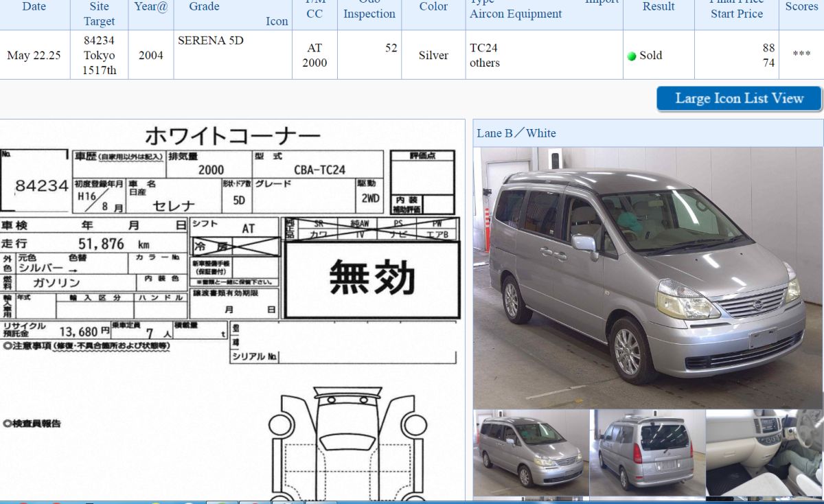Click the ホワイトコーナー sheet title

click(232, 135)
